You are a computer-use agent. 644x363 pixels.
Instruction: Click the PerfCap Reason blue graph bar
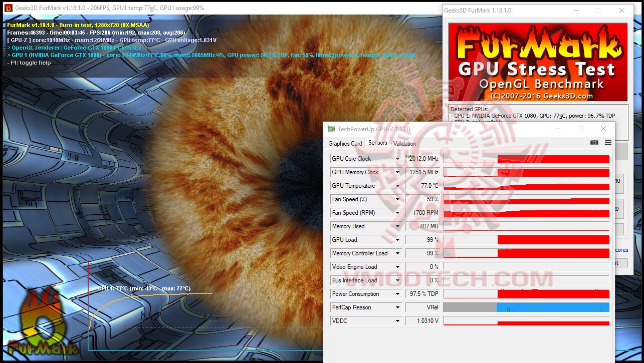click(x=553, y=307)
